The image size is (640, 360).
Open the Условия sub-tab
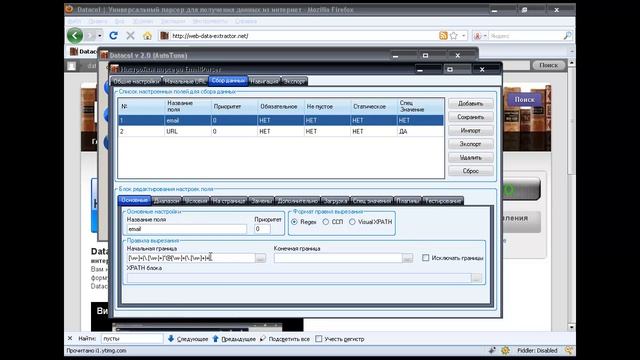pos(196,201)
